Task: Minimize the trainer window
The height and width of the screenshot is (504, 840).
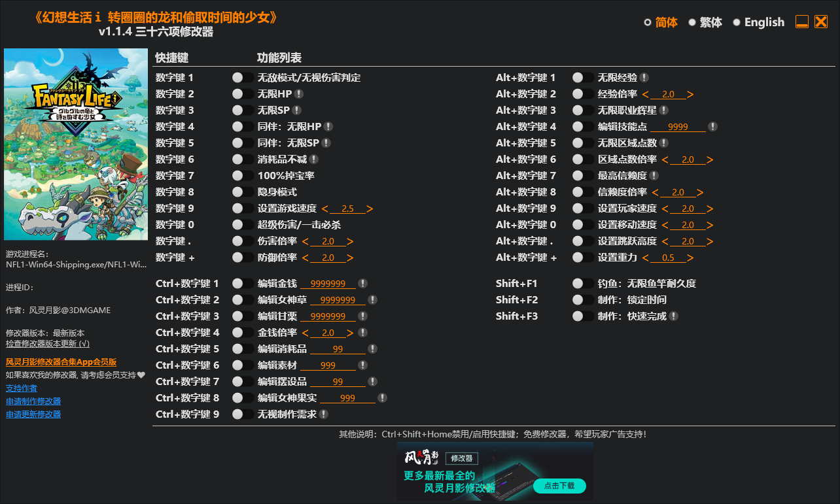Action: tap(802, 22)
